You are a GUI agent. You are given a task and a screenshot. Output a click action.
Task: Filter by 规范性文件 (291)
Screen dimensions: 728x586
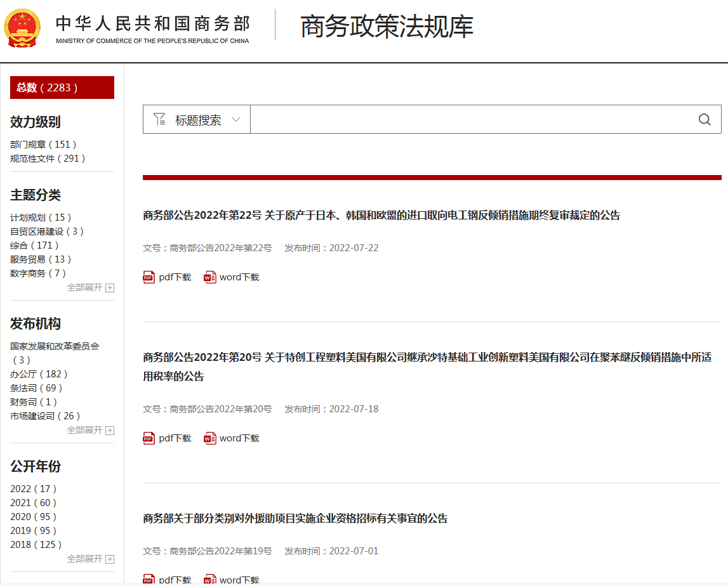(x=48, y=159)
